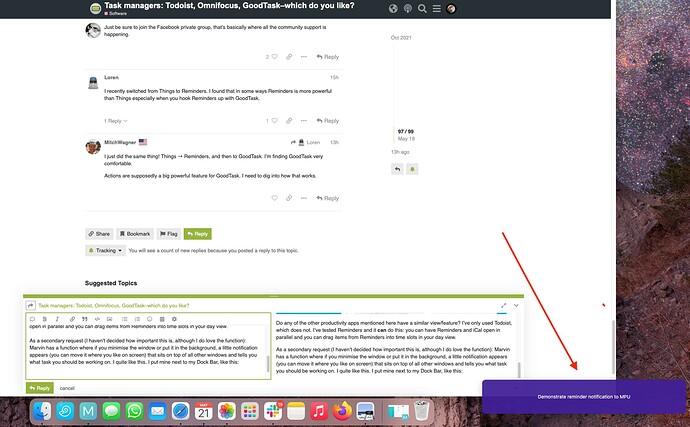Click in the composer text area

coord(147,351)
